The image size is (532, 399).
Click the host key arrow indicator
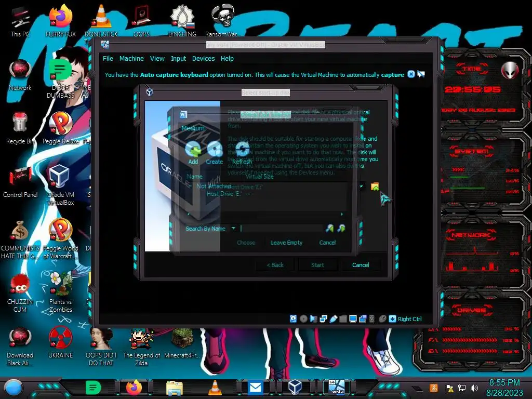coord(392,319)
